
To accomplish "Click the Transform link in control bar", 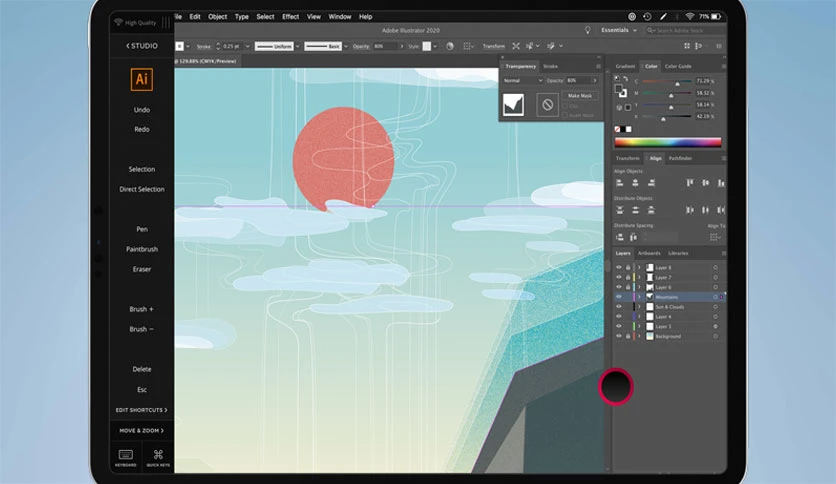I will click(494, 46).
